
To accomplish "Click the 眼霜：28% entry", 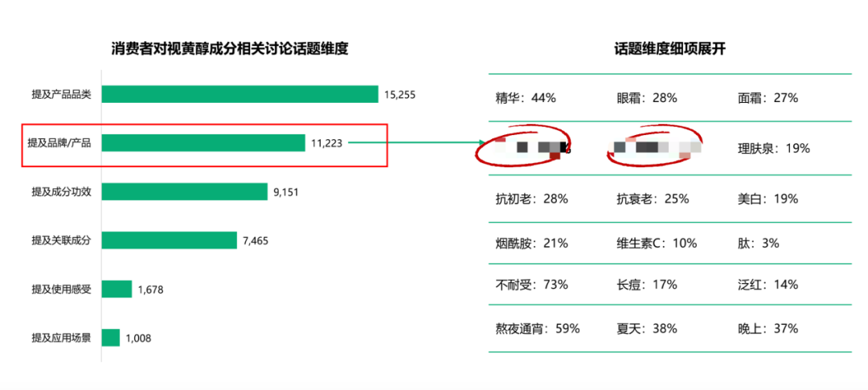I will (x=647, y=98).
